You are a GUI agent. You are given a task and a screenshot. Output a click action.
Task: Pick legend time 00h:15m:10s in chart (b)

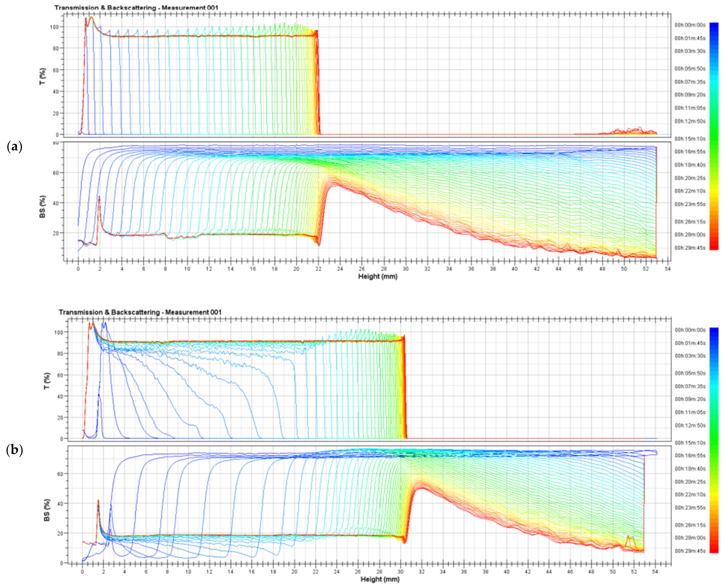[690, 443]
